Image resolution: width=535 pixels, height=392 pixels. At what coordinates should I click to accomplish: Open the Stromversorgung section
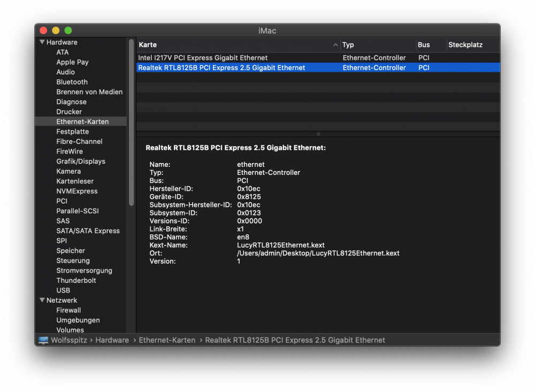(85, 270)
